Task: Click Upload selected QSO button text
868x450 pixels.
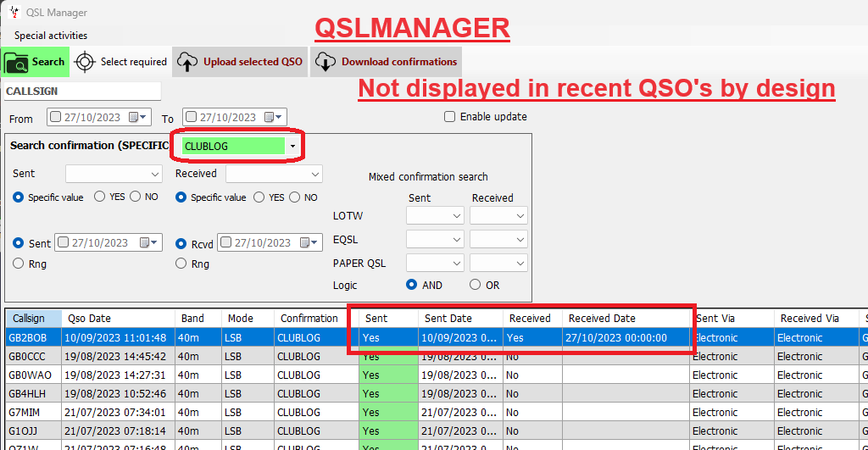Action: click(x=253, y=62)
